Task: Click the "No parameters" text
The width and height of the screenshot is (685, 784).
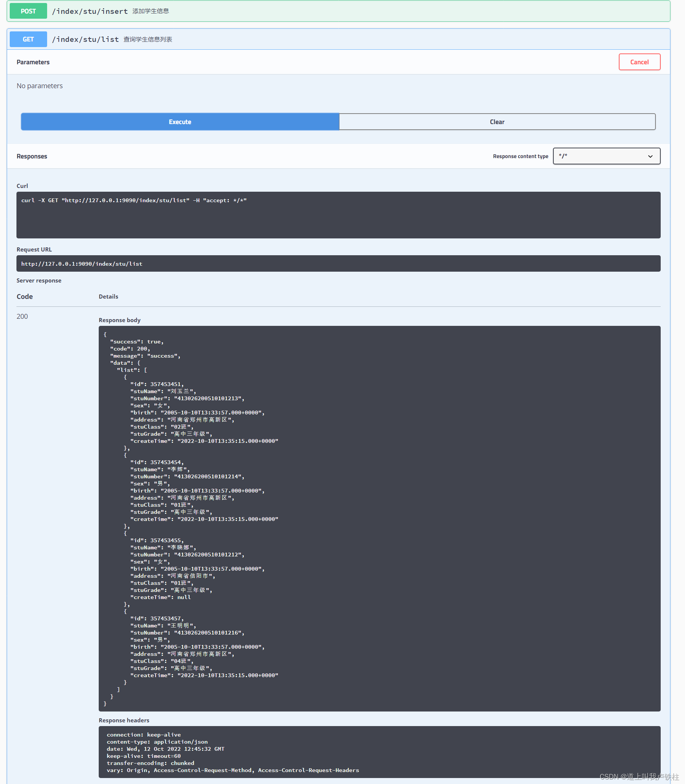Action: 40,86
